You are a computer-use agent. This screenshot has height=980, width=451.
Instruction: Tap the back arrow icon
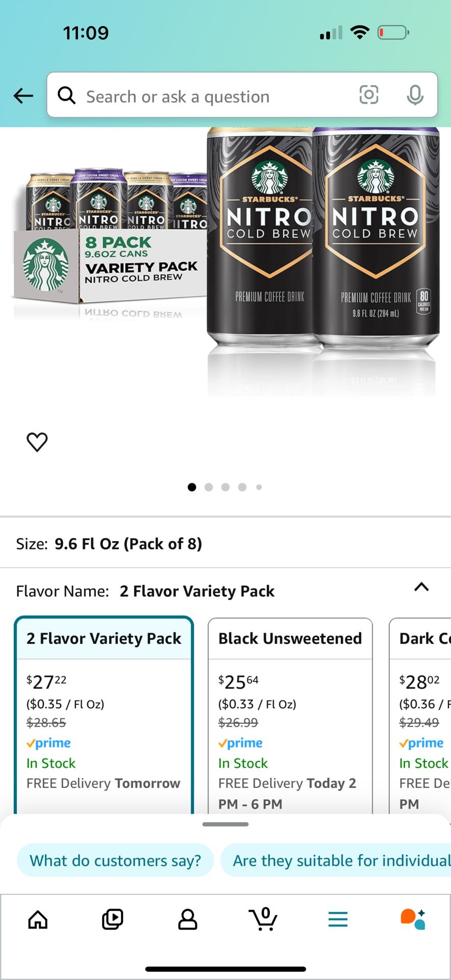[23, 95]
